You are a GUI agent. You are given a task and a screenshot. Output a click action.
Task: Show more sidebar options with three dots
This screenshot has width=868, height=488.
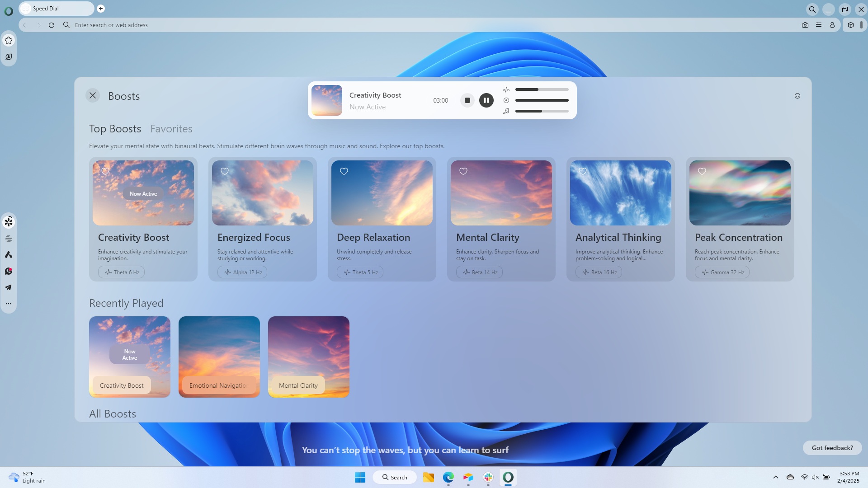[x=9, y=304]
